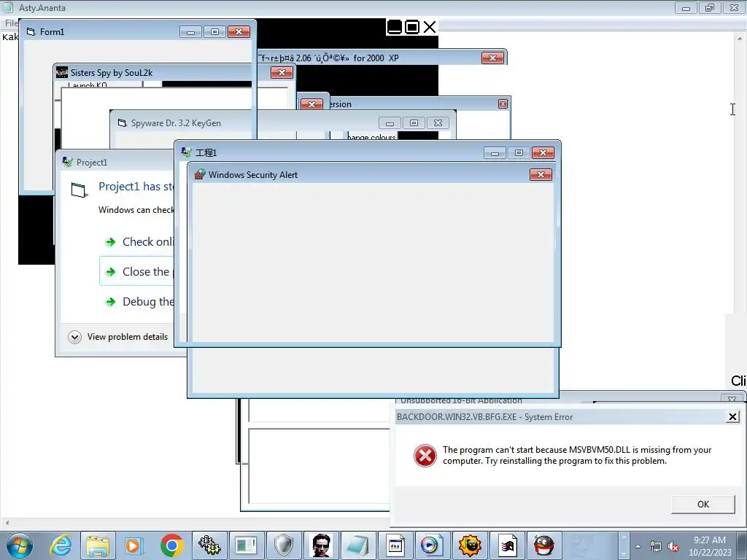
Task: Click OK in the BACKDOOR.WIN32.VB.BFG.EXE error
Action: click(x=703, y=505)
